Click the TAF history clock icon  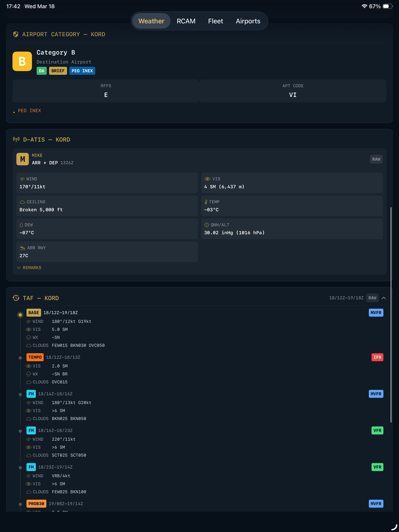point(16,298)
